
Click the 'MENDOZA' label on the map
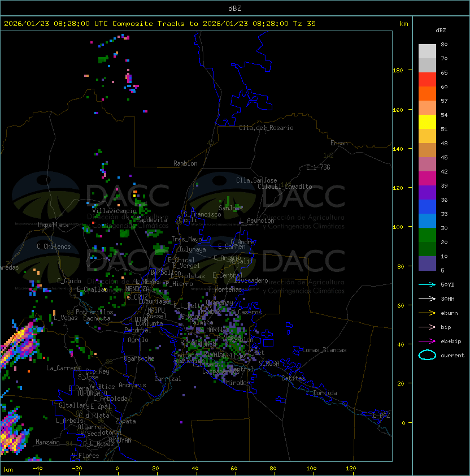coord(137,289)
